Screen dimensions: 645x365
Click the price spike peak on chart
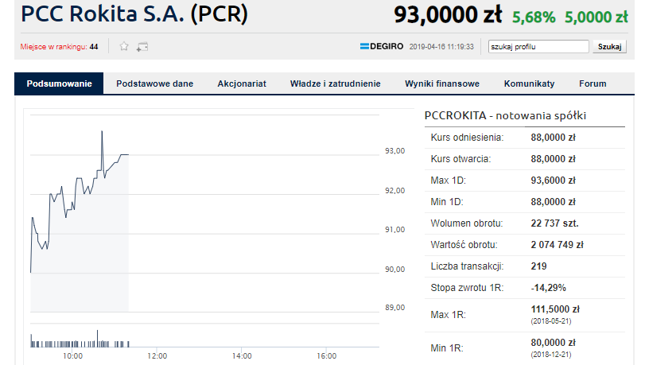click(102, 132)
